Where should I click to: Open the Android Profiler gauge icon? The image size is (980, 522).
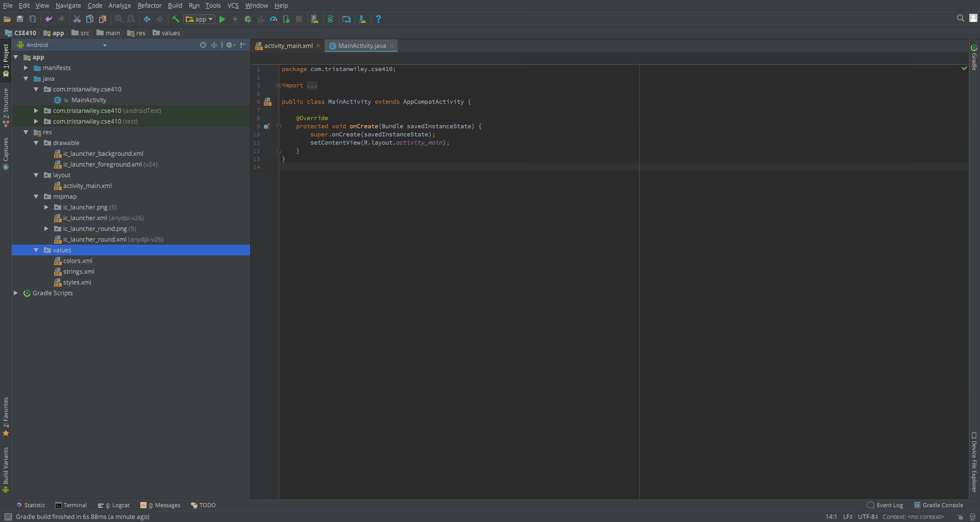coord(274,19)
